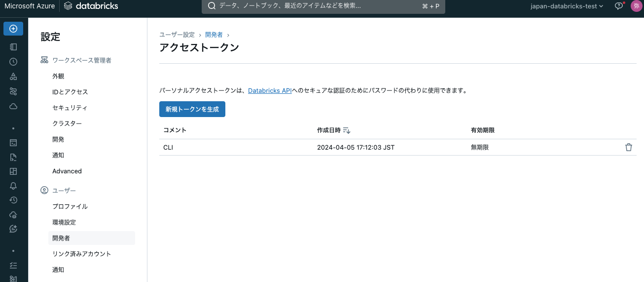This screenshot has width=644, height=282.
Task: Click the New plus button in sidebar
Action: (13, 29)
